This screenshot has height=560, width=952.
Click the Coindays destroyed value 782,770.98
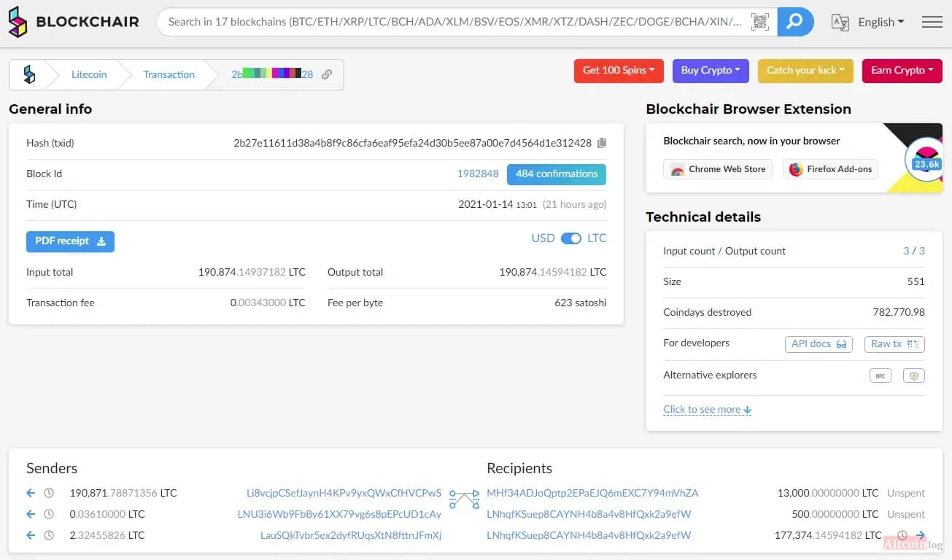point(899,312)
